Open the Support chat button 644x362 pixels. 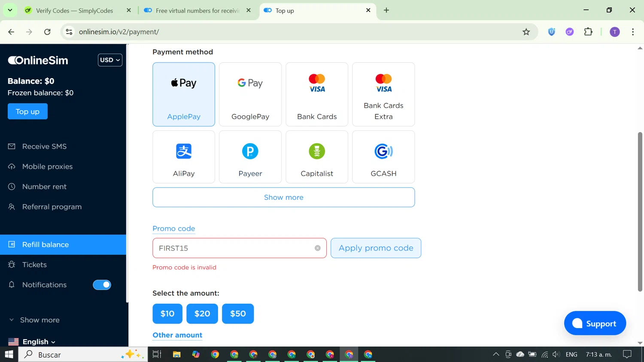tap(595, 323)
